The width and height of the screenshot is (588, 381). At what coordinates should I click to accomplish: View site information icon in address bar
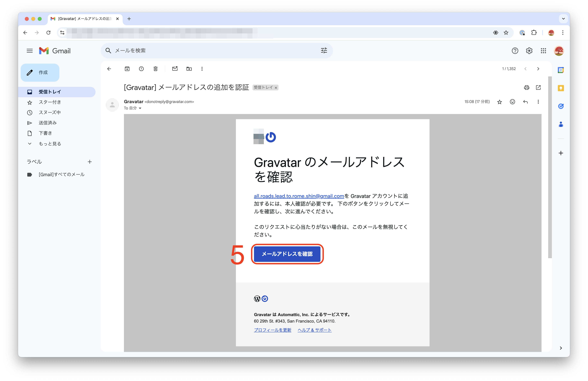(62, 33)
